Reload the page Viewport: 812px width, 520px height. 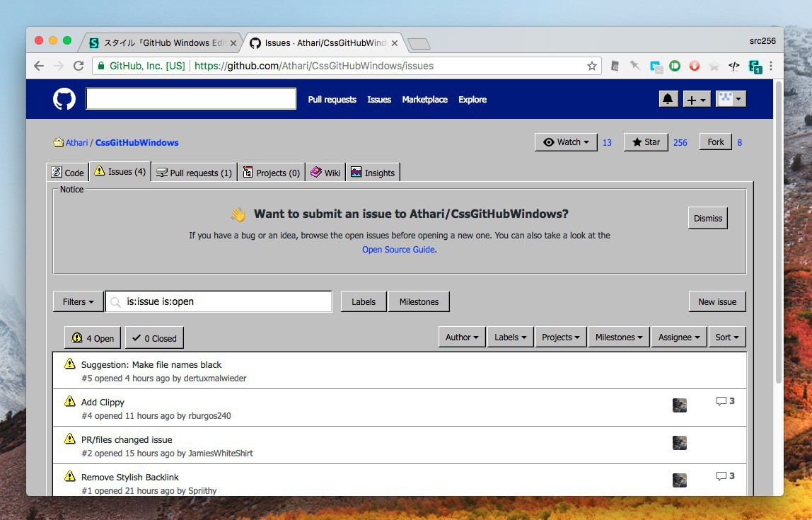tap(79, 66)
